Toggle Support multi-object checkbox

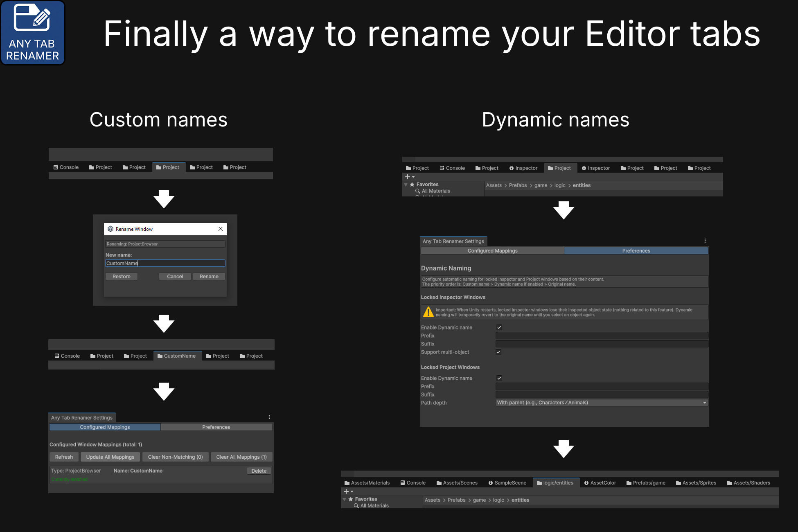[x=498, y=352]
